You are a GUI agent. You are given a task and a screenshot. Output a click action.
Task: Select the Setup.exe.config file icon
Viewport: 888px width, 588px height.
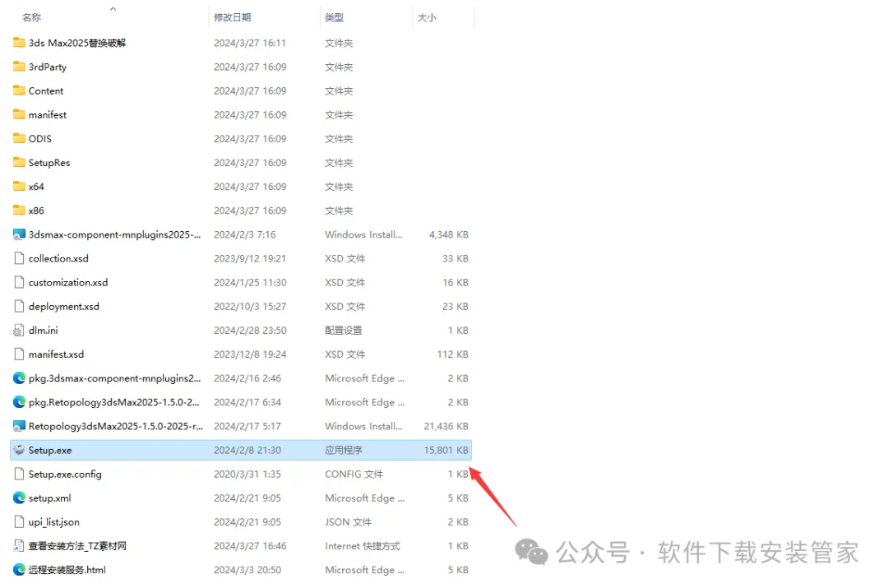[19, 475]
